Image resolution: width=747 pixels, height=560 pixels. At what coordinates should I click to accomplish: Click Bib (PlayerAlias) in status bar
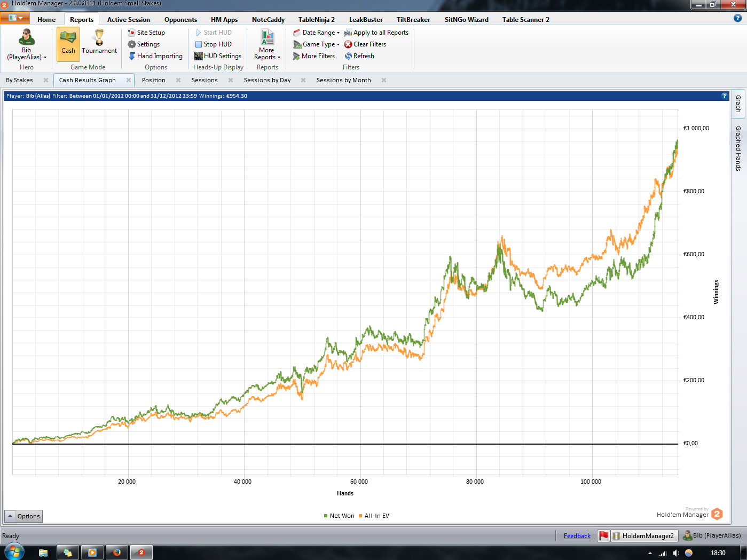click(x=712, y=535)
